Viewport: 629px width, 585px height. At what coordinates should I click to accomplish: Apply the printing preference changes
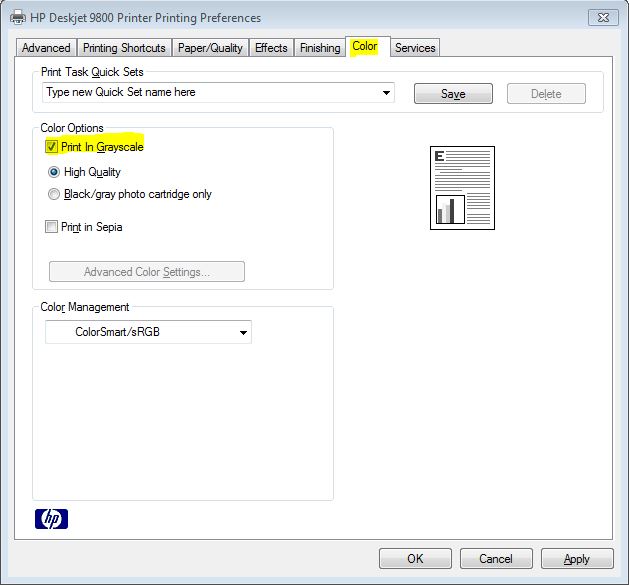point(577,559)
